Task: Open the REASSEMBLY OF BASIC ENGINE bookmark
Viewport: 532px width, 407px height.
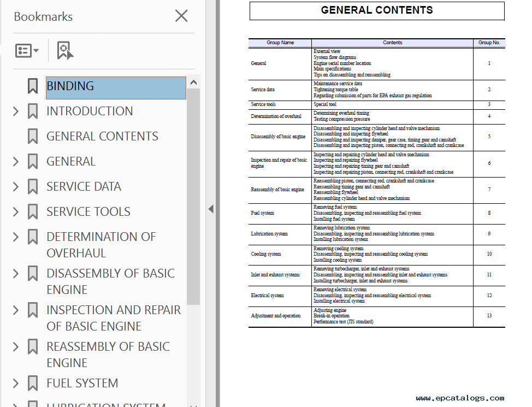Action: [108, 355]
